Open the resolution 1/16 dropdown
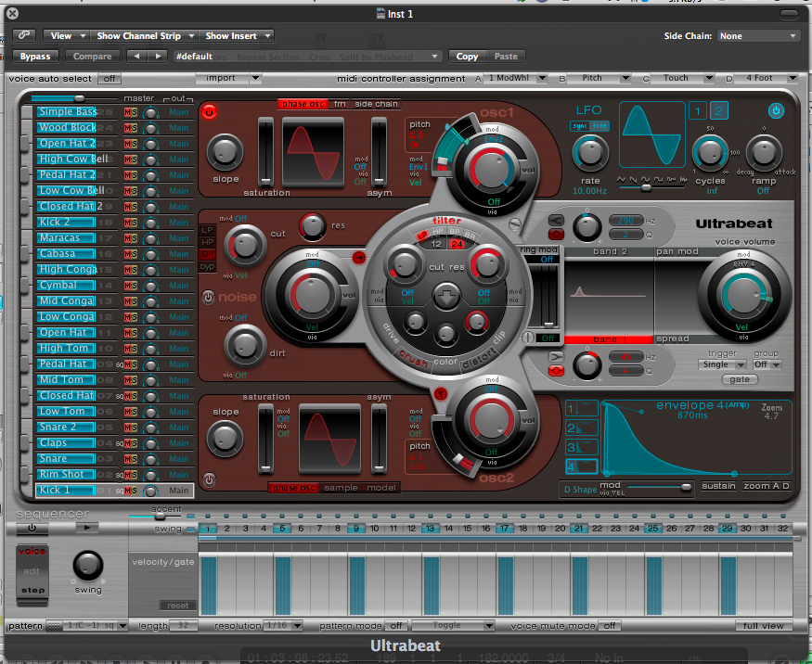Viewport: 812px width, 664px height. [x=283, y=626]
